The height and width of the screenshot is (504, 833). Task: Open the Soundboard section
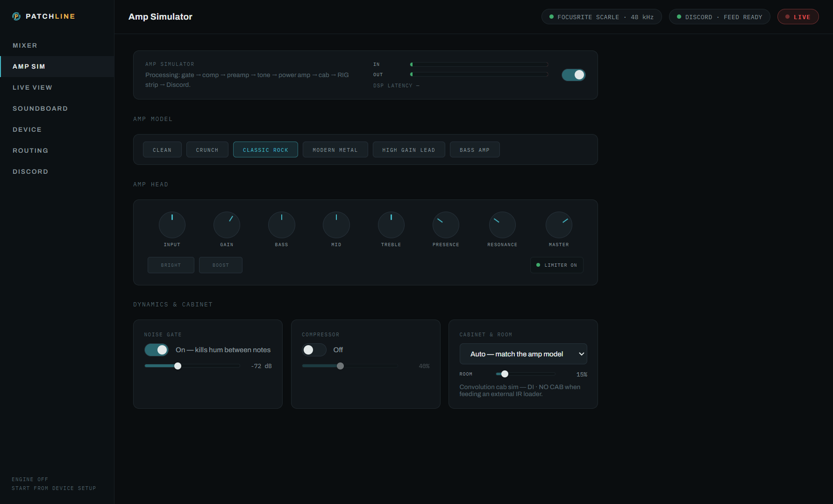pyautogui.click(x=57, y=108)
